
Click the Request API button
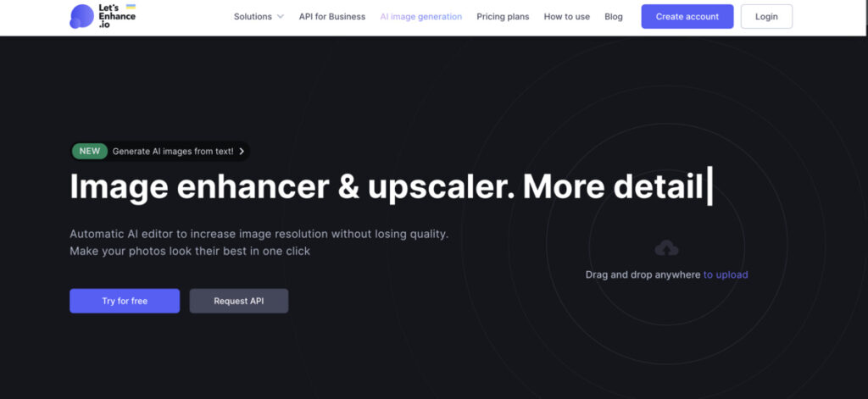238,301
